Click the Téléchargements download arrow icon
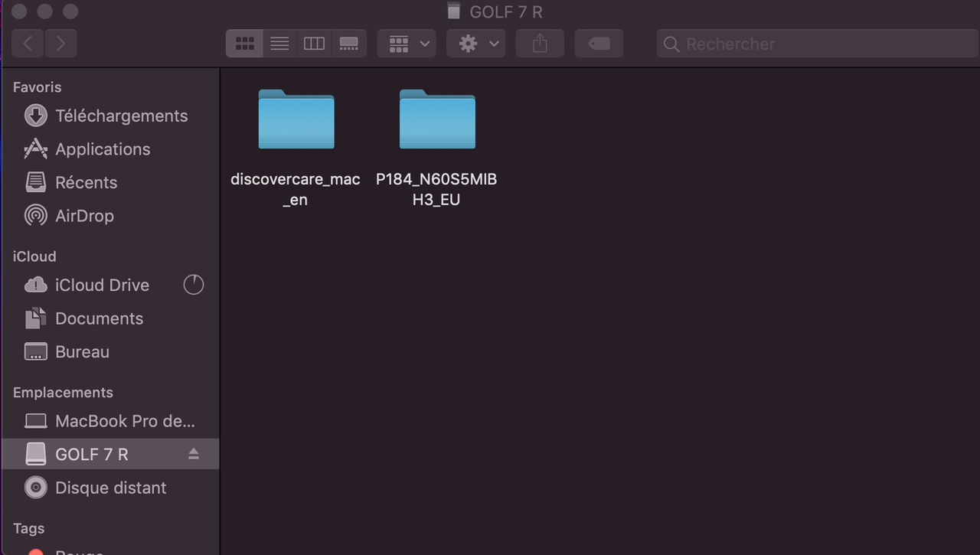The height and width of the screenshot is (555, 980). coord(36,116)
